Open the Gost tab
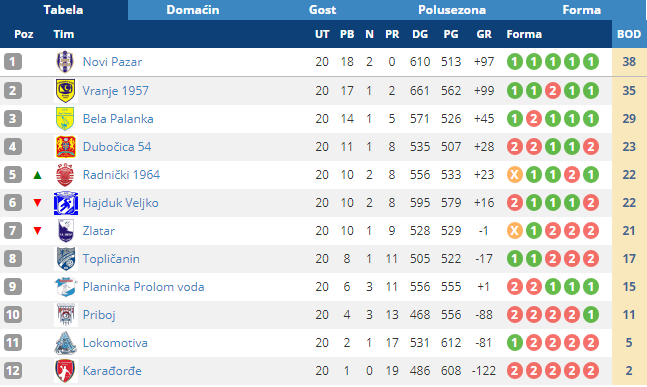The image size is (647, 387). (x=322, y=10)
